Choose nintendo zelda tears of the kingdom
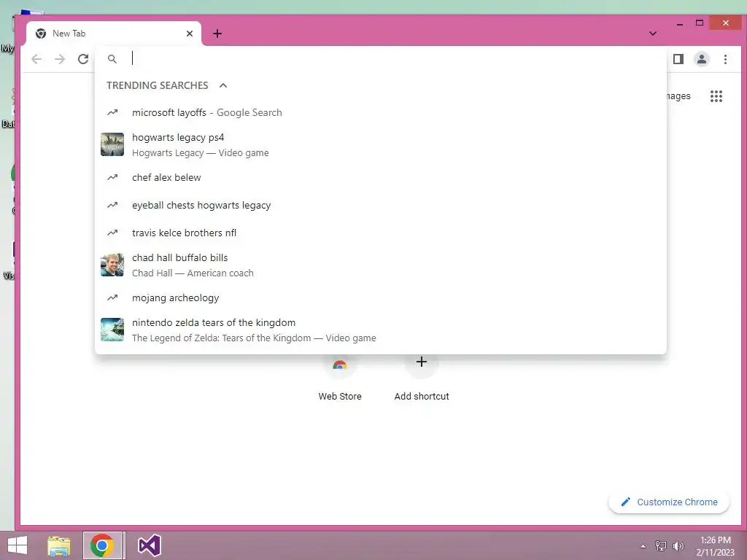This screenshot has width=747, height=560. (x=381, y=330)
